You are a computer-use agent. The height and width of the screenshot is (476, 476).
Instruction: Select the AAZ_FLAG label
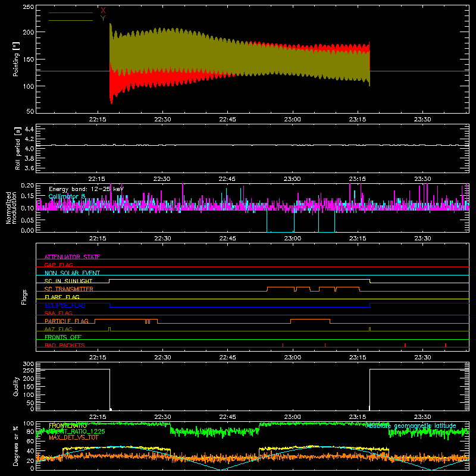58,329
